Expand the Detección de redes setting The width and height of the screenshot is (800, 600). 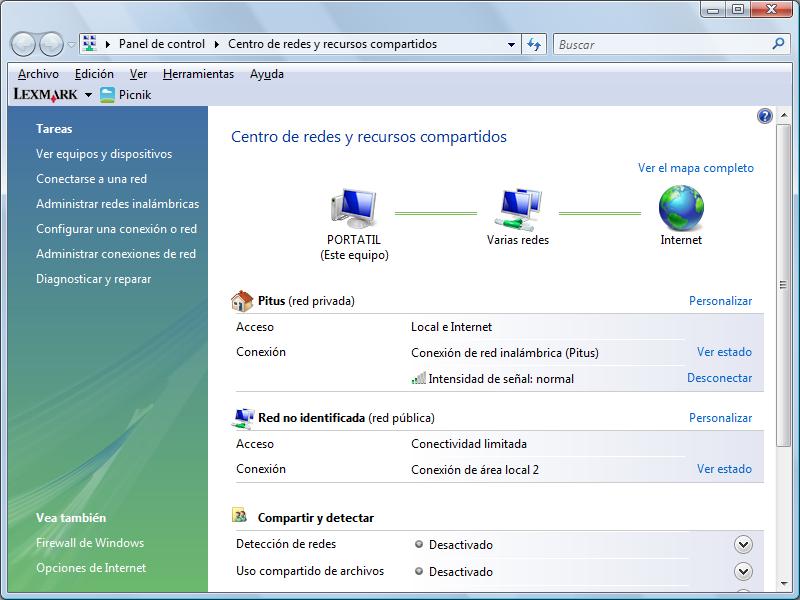(743, 545)
